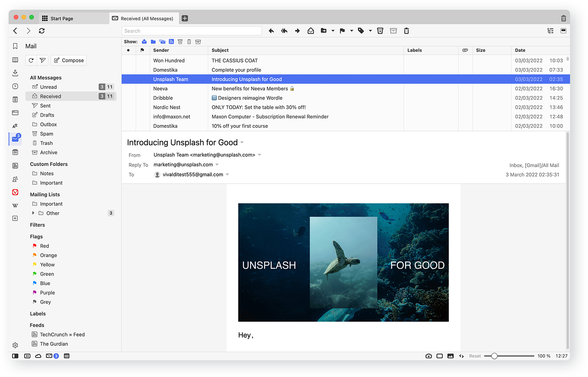Click the Reply All double-arrow icon
Screen dimensions: 588x377
coord(284,31)
